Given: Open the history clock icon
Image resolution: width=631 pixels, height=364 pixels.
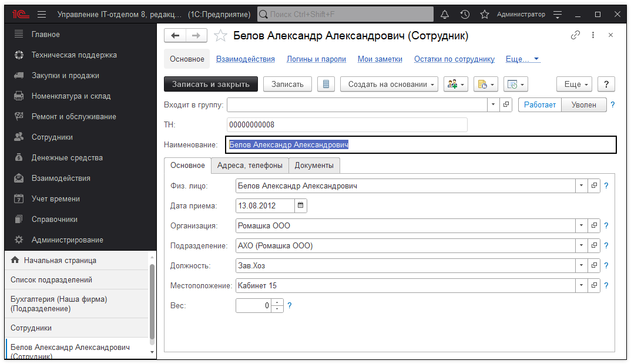Looking at the screenshot, I should 465,14.
